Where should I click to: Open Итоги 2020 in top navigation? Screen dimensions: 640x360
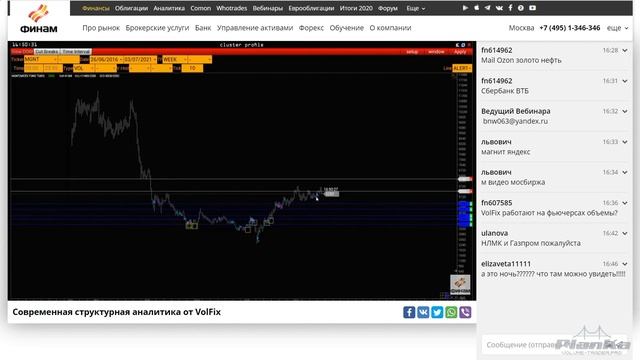(x=356, y=8)
